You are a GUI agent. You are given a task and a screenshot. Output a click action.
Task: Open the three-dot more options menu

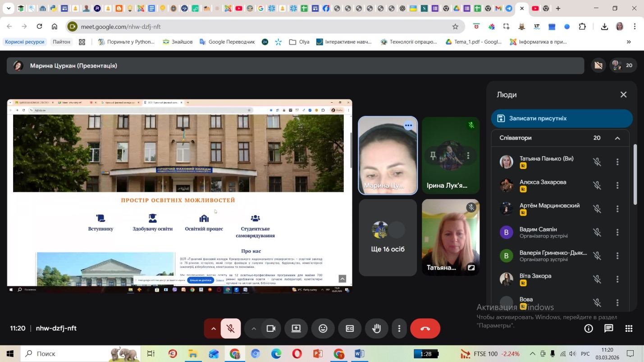tap(399, 329)
